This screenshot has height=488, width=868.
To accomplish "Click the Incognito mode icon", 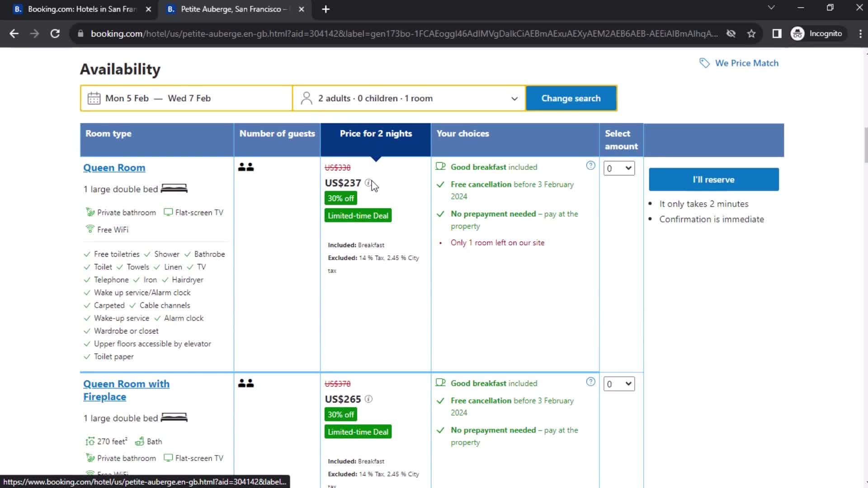I will pyautogui.click(x=798, y=33).
